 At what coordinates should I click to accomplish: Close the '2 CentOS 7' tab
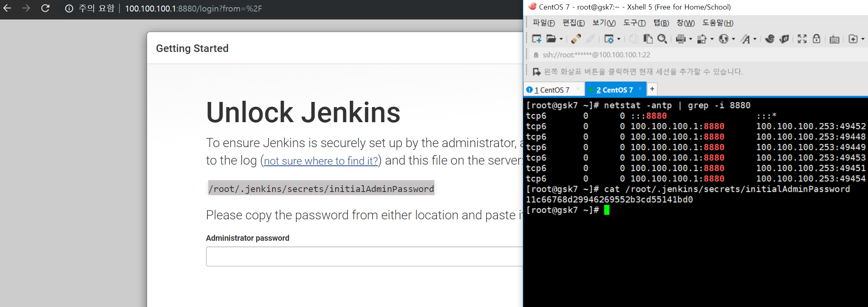point(640,89)
